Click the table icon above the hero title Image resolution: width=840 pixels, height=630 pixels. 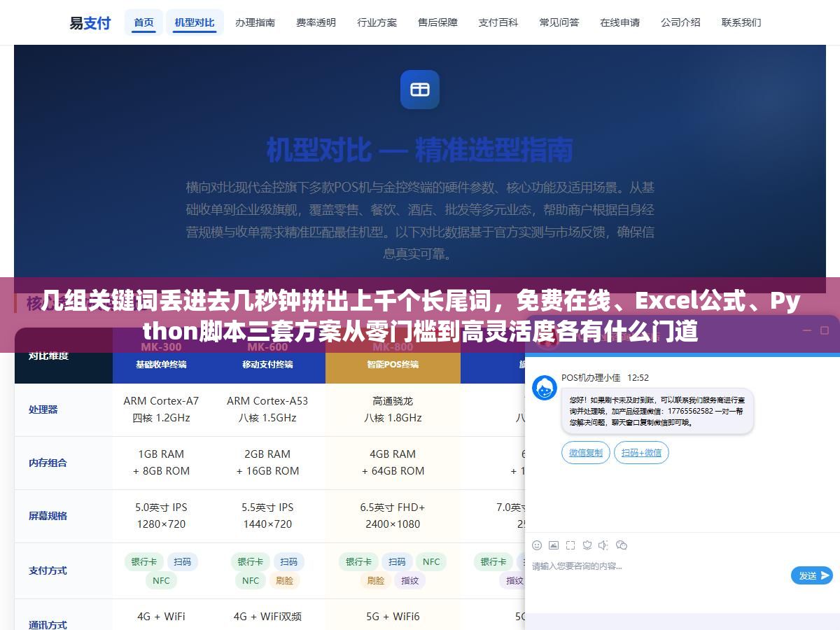pos(420,90)
